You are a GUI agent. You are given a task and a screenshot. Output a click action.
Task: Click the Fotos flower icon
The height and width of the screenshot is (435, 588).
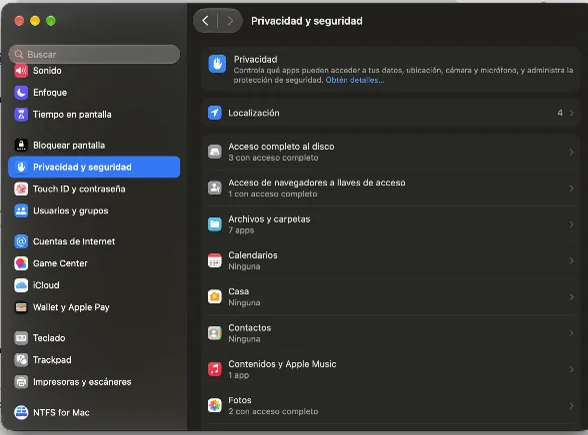tap(215, 405)
